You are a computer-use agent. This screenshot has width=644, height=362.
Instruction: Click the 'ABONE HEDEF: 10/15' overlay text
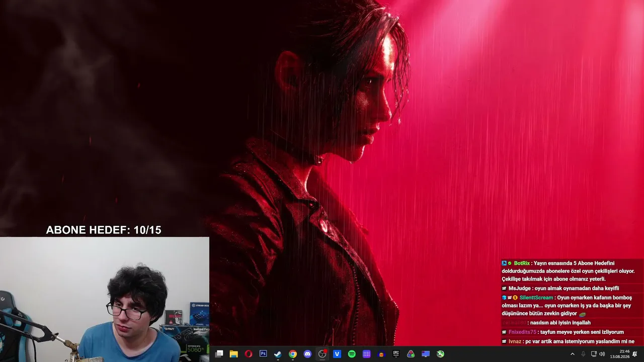point(104,230)
